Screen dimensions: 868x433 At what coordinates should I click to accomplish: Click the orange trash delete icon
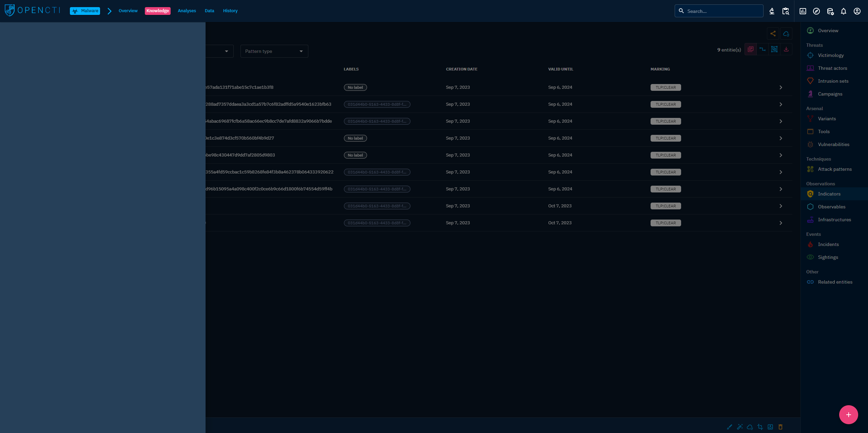pos(780,427)
